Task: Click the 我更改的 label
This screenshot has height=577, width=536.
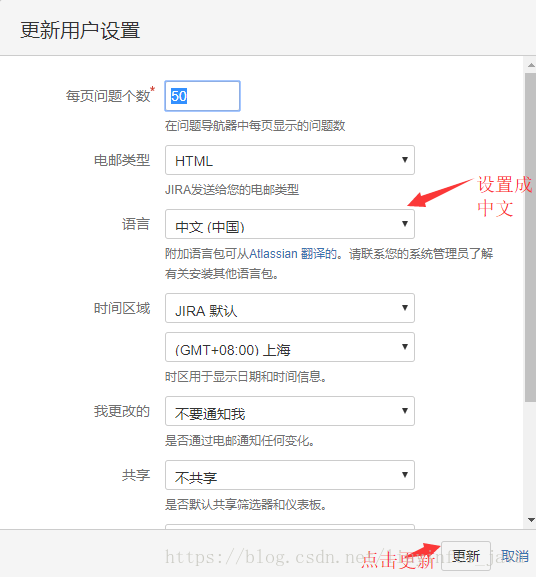Action: coord(122,411)
